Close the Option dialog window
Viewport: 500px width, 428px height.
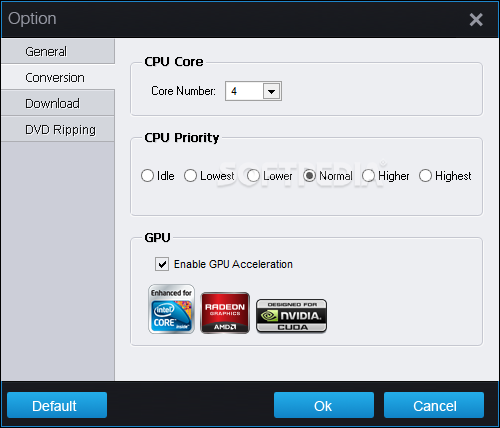pos(476,19)
